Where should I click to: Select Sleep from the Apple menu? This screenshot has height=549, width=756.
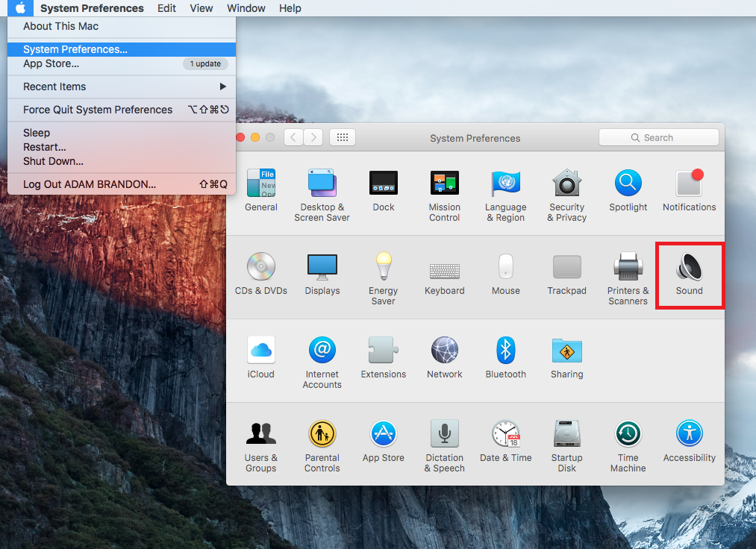(122, 133)
